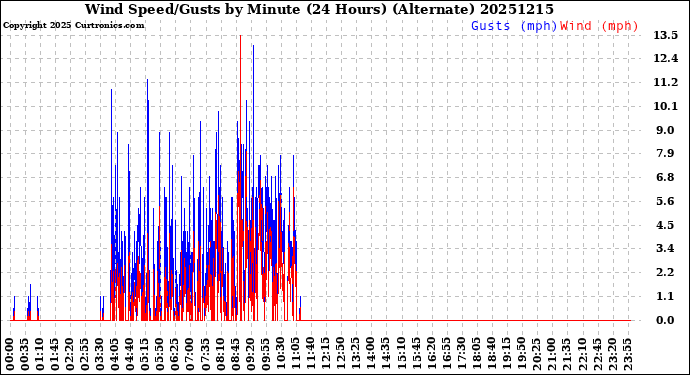Image resolution: width=690 pixels, height=375 pixels.
Task: Click the 13.5 y-axis value
Action: [x=665, y=35]
